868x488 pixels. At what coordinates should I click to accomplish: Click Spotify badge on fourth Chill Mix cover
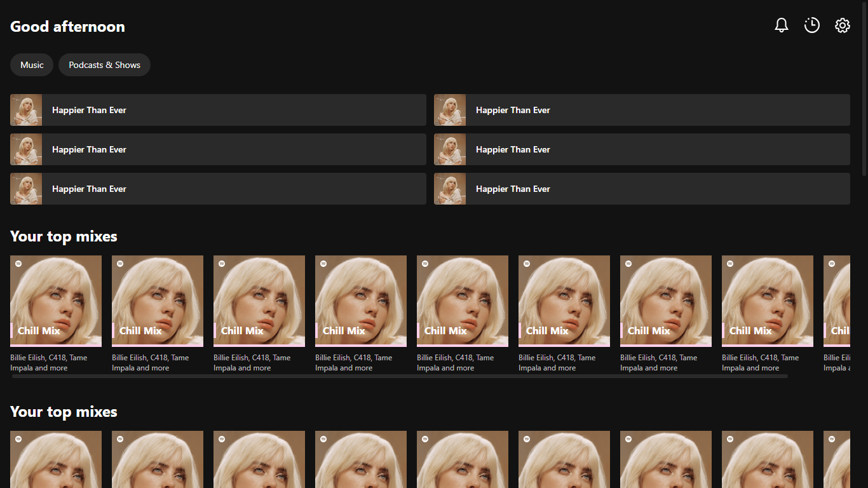(x=323, y=263)
